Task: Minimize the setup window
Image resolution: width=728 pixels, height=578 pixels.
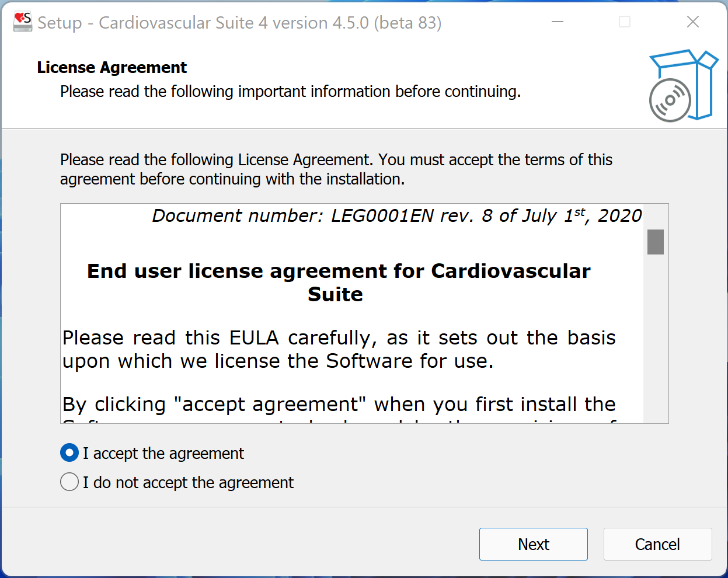Action: 558,22
